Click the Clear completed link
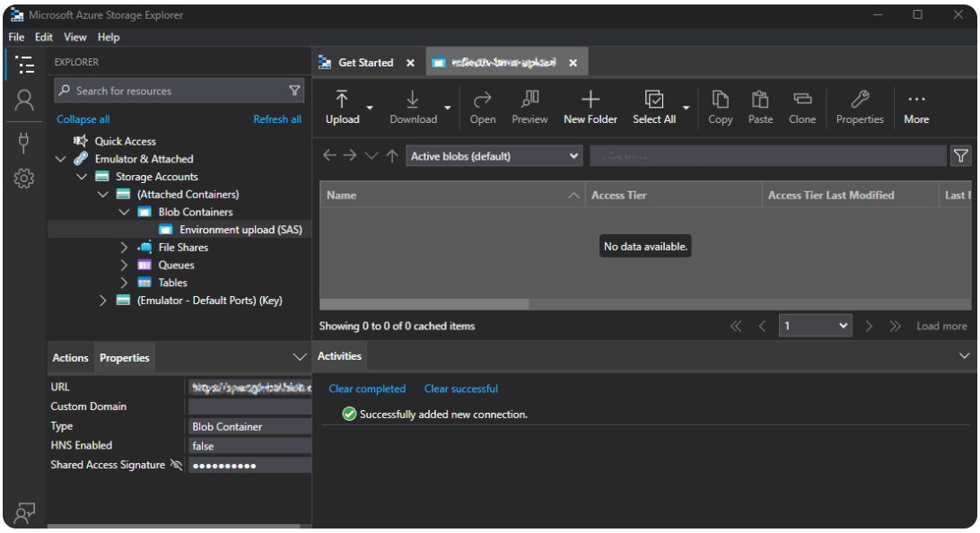The height and width of the screenshot is (533, 980). point(367,389)
